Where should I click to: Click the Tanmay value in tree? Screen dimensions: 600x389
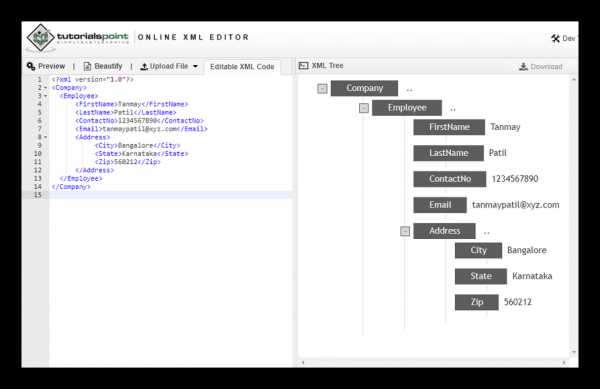coord(505,127)
